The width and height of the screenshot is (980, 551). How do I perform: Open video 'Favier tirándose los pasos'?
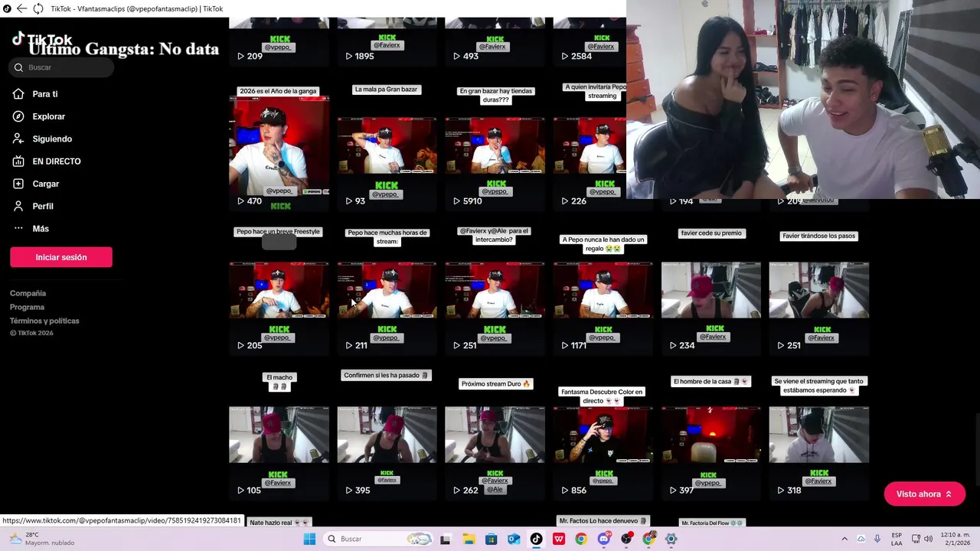818,290
